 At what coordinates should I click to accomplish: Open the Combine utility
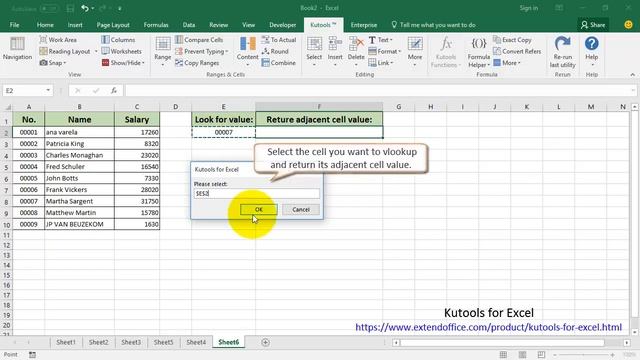coord(278,63)
